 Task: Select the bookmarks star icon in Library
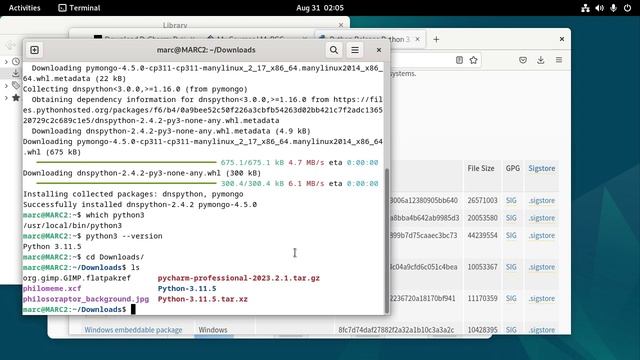16,98
